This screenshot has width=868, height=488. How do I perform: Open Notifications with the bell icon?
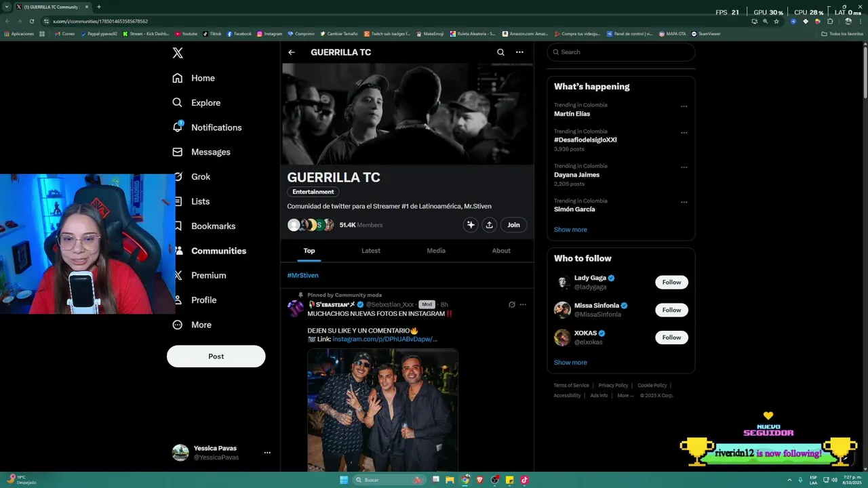coord(207,127)
